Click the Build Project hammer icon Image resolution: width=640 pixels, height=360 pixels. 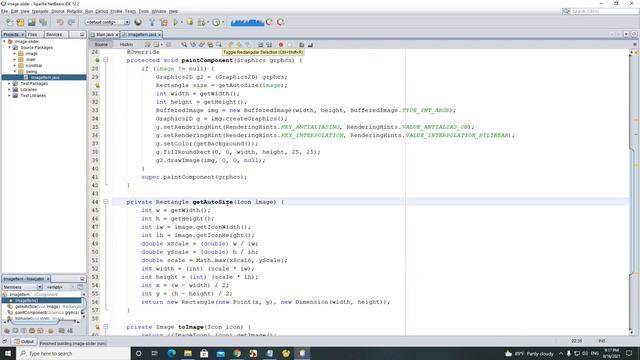(152, 22)
